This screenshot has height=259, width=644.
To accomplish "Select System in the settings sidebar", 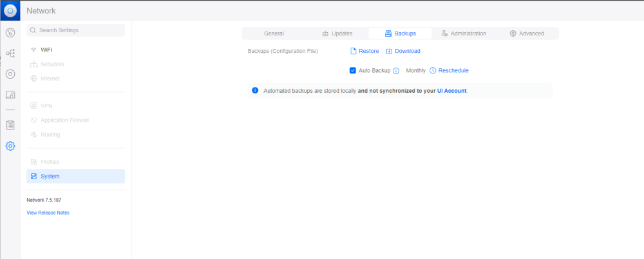I will [x=75, y=177].
